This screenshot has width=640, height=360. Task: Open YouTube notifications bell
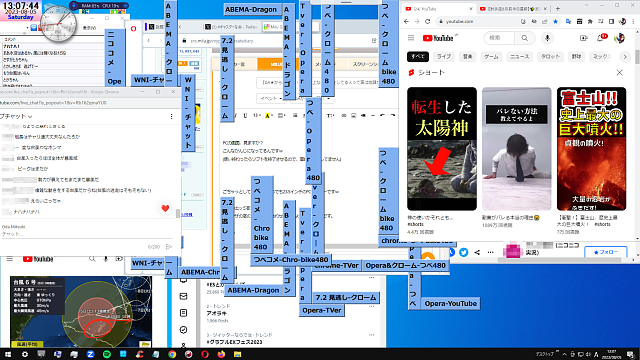[x=600, y=38]
